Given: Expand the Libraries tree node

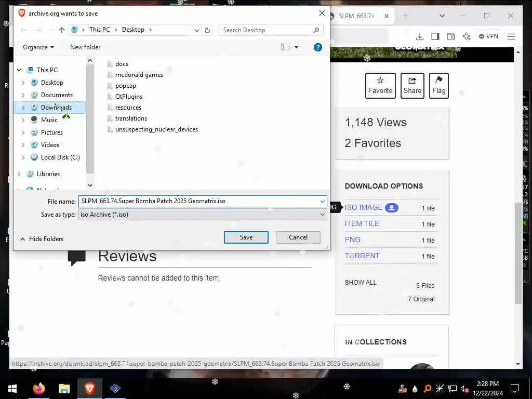Looking at the screenshot, I should [x=19, y=174].
